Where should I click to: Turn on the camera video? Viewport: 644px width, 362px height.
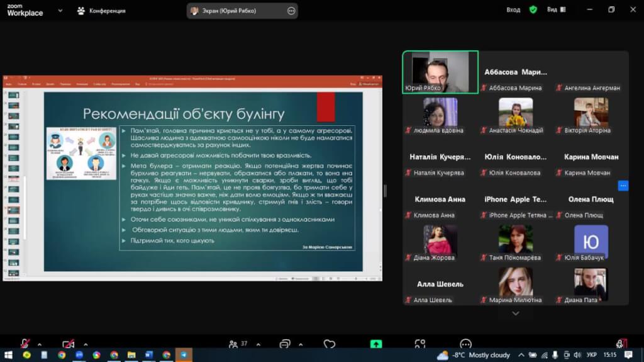[x=68, y=344]
